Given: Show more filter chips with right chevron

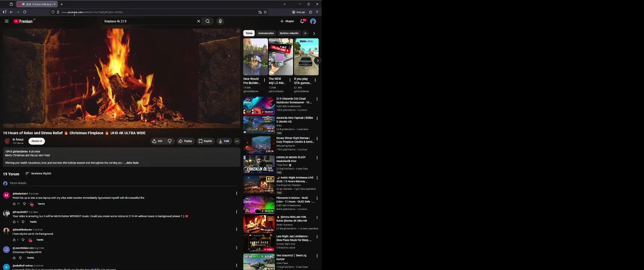Looking at the screenshot, I should pyautogui.click(x=314, y=33).
